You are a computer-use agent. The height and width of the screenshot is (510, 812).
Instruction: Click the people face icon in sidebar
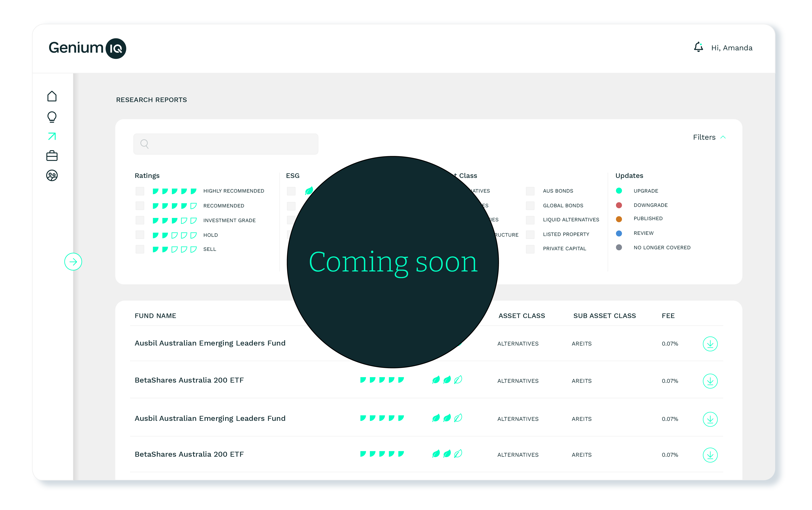[x=52, y=175]
